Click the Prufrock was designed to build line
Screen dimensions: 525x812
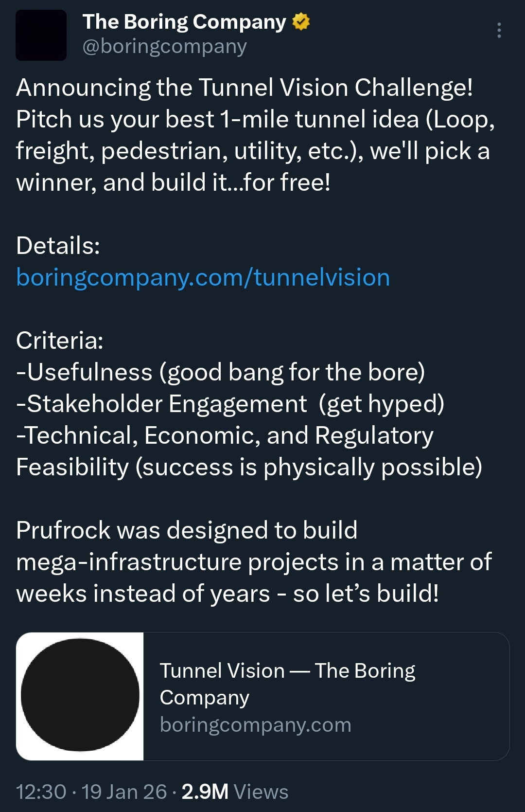(187, 530)
